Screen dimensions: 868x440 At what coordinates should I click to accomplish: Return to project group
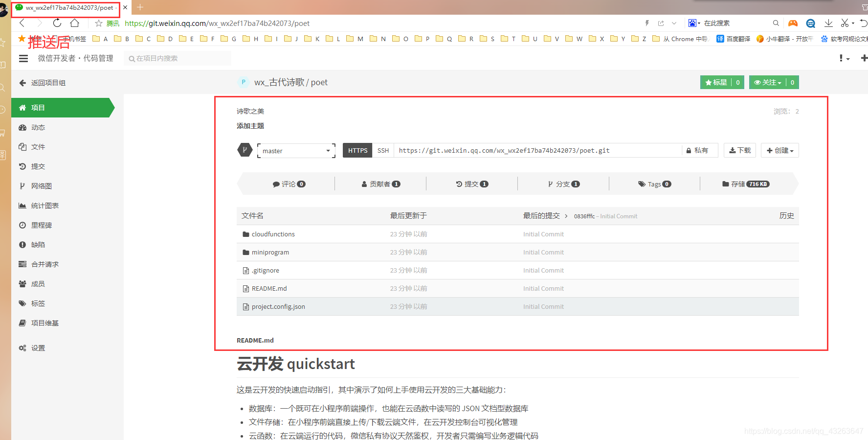[x=42, y=83]
